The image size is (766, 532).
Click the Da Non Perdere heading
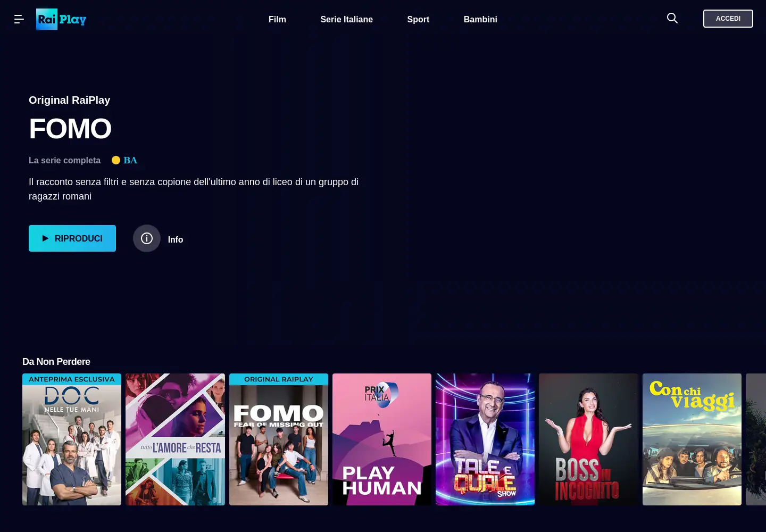click(56, 362)
